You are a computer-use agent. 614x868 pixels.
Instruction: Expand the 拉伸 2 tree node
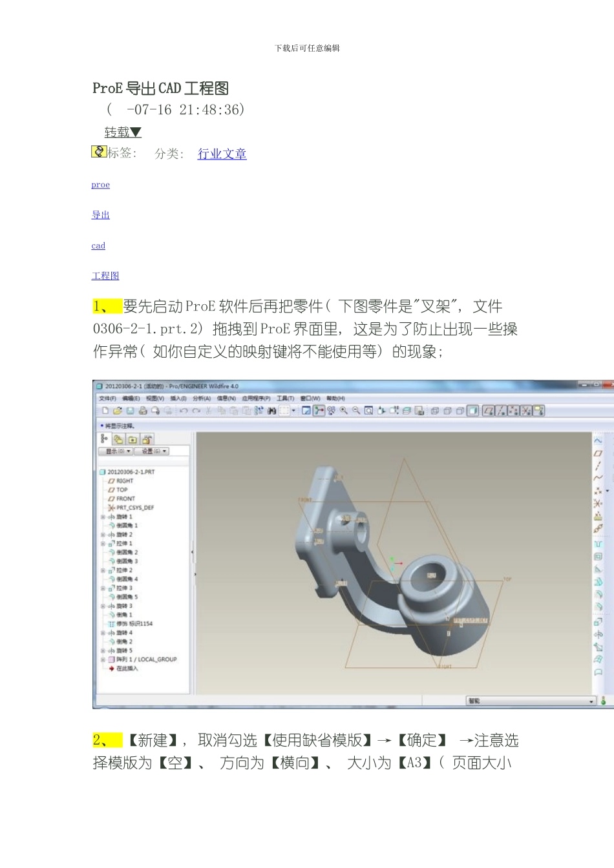103,570
